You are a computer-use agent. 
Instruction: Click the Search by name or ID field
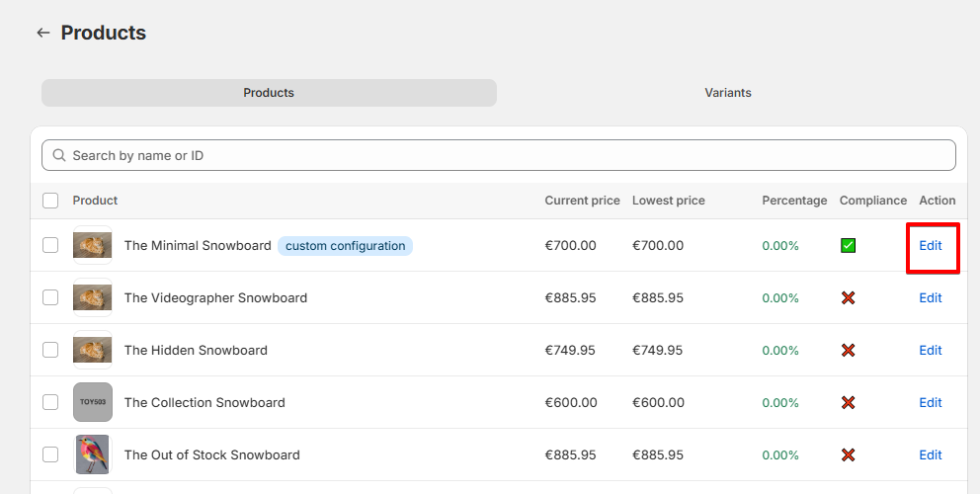tap(499, 155)
